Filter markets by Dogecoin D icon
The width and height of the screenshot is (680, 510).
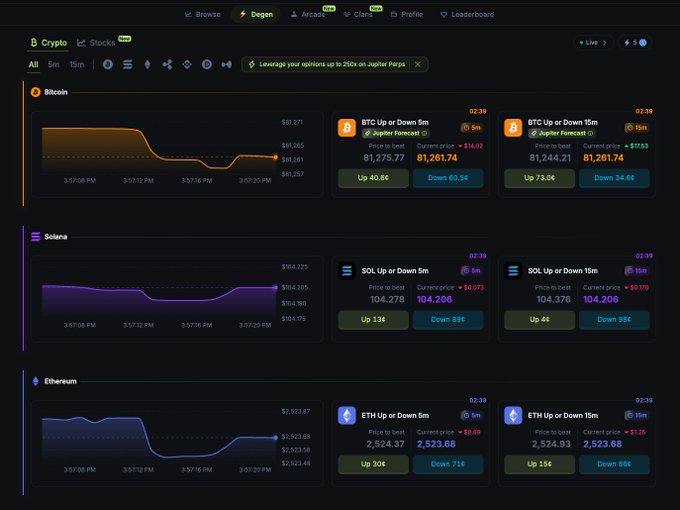click(x=207, y=65)
